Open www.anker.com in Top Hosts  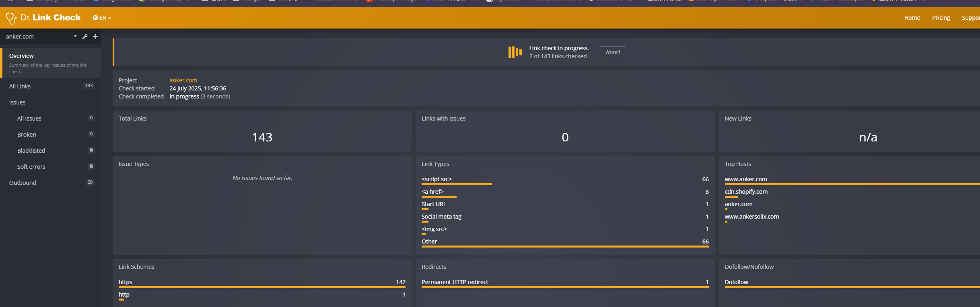(x=745, y=179)
